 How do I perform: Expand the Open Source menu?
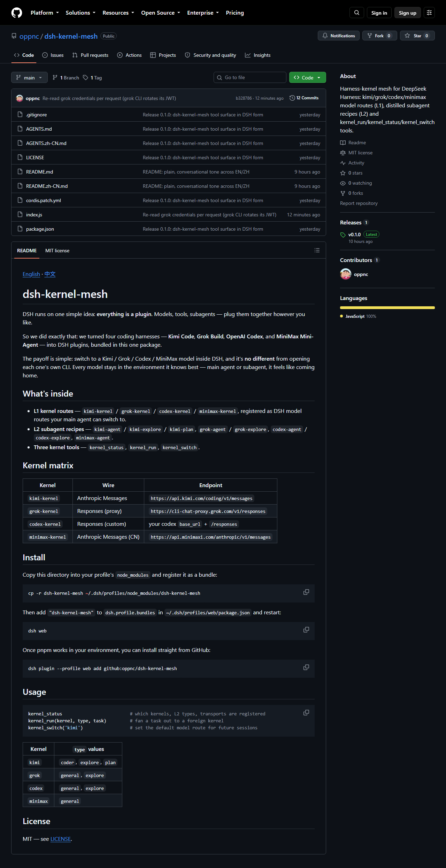pos(161,13)
